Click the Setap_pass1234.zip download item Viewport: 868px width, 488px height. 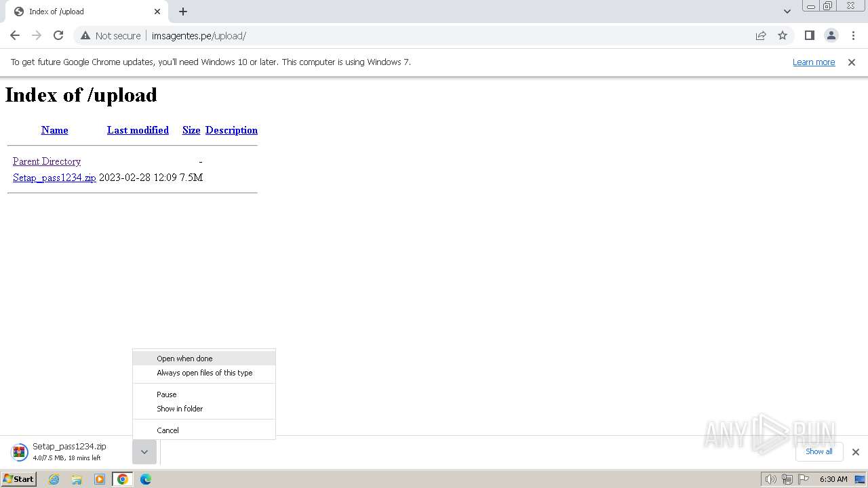click(x=68, y=452)
